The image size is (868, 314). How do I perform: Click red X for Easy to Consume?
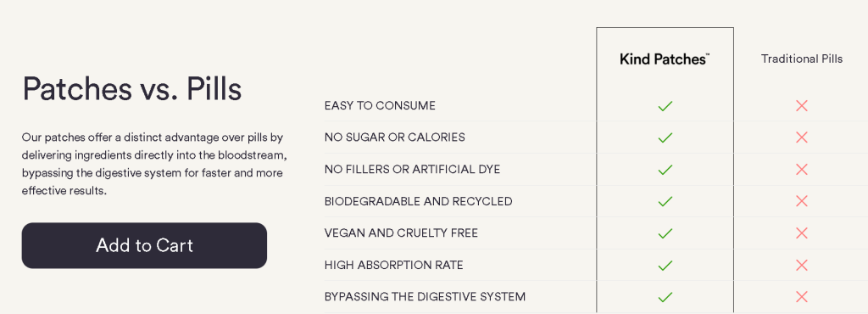pyautogui.click(x=802, y=106)
